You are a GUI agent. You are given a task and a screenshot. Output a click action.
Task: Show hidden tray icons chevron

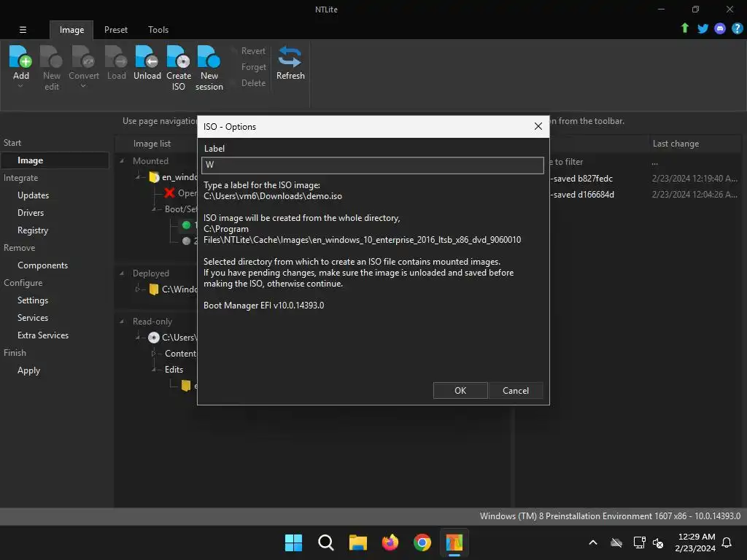pos(593,542)
